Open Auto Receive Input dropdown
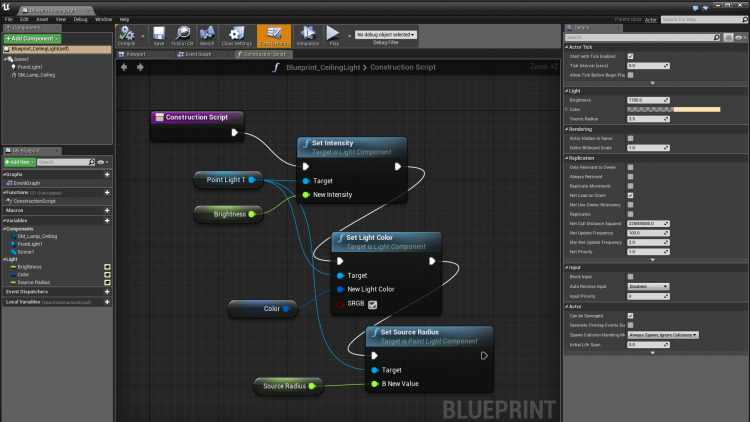This screenshot has height=422, width=750. [648, 286]
